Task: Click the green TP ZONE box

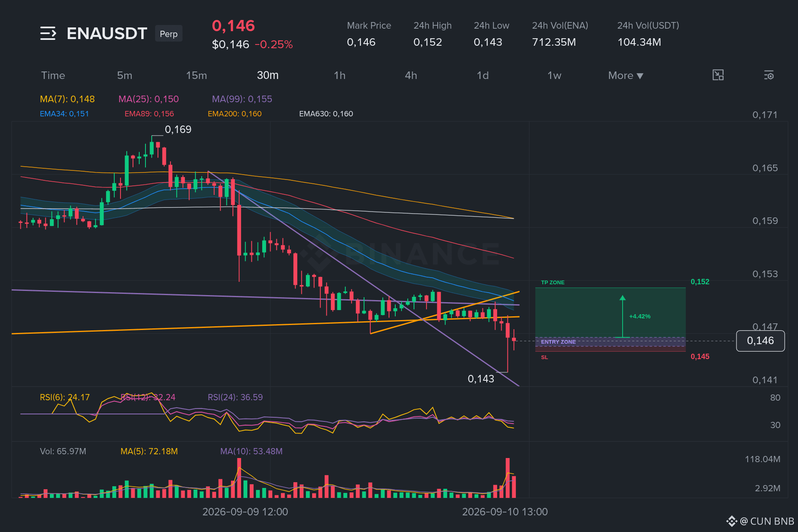Action: [610, 313]
